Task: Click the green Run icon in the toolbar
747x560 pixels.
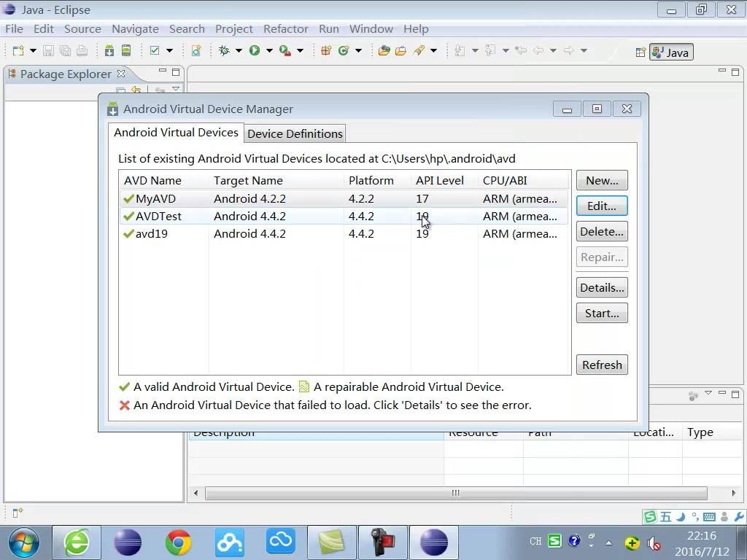Action: pos(255,50)
